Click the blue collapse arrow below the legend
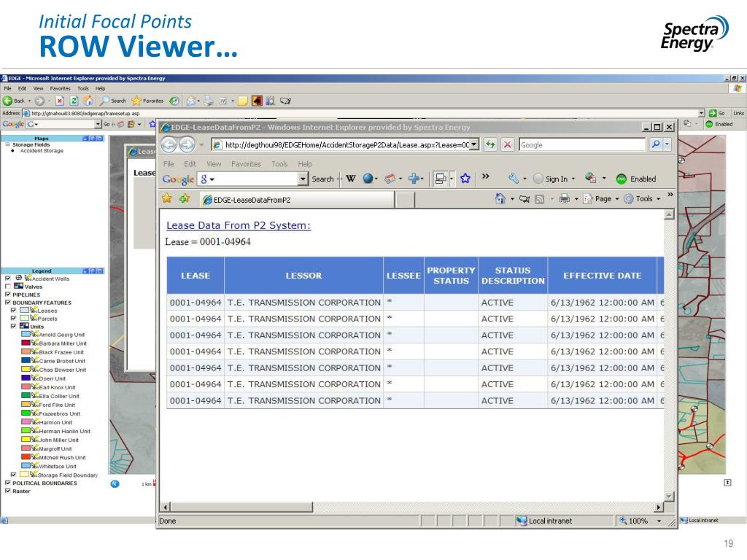This screenshot has height=560, width=747. [x=115, y=484]
